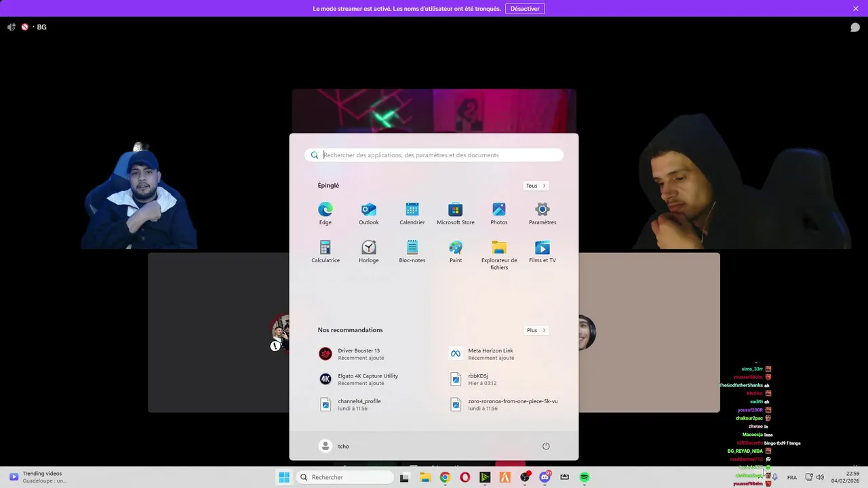Click the Start menu power button
Image resolution: width=868 pixels, height=488 pixels.
click(546, 446)
